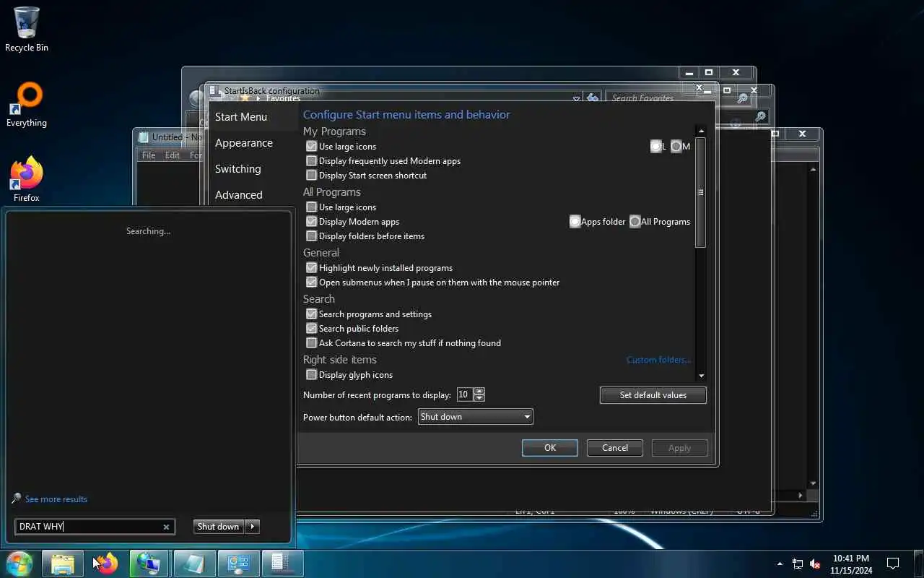Open the Control Panel taskbar icon

pyautogui.click(x=238, y=564)
